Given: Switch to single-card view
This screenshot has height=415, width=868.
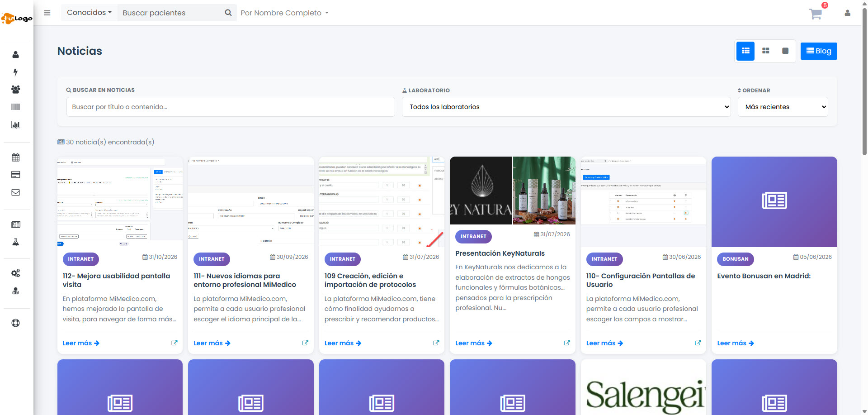Looking at the screenshot, I should click(x=785, y=51).
